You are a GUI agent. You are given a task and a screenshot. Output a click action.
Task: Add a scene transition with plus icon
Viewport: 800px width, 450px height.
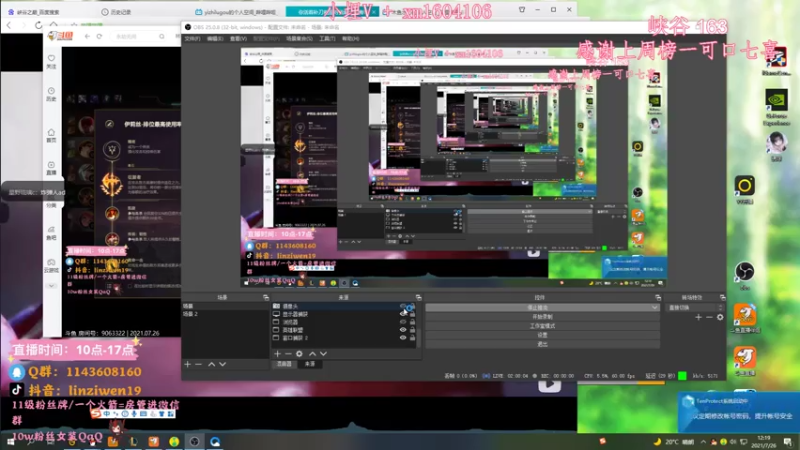[x=698, y=317]
